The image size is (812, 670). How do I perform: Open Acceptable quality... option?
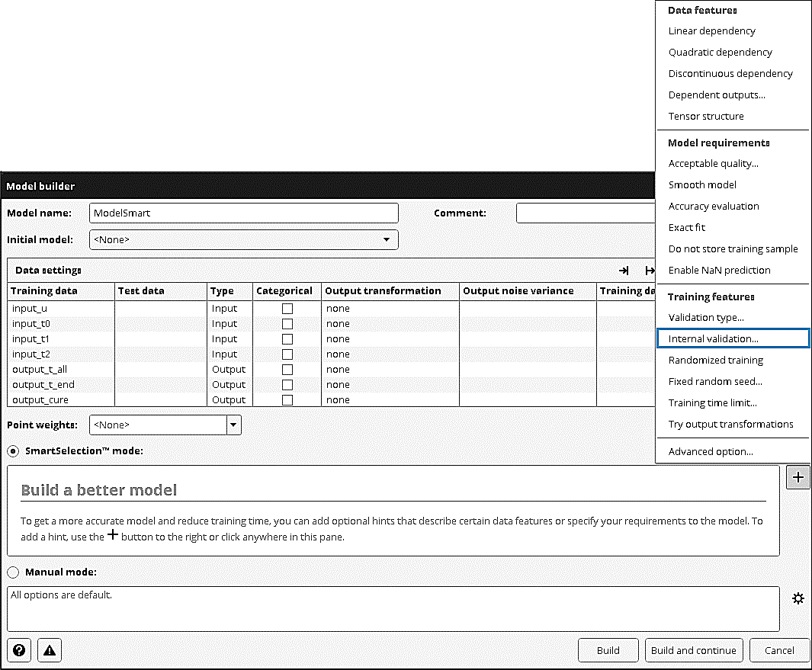click(713, 164)
